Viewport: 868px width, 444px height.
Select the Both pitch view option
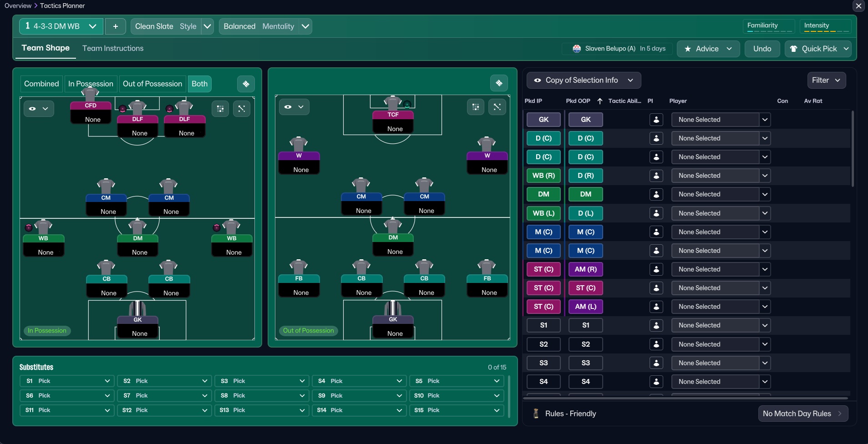pos(199,84)
